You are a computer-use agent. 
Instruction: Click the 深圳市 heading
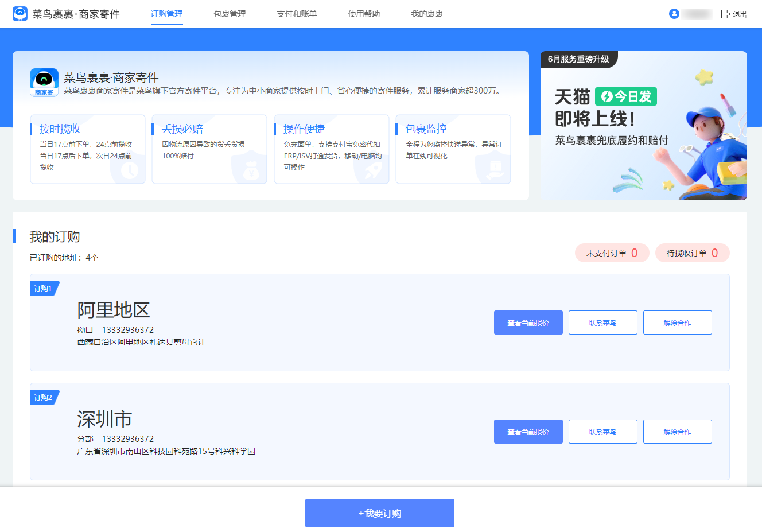[x=104, y=419]
